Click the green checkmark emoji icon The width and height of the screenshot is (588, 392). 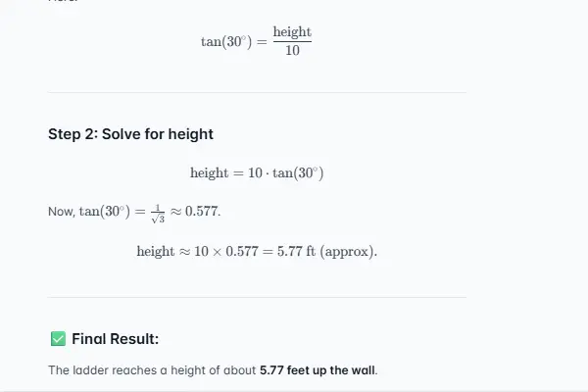coord(57,339)
